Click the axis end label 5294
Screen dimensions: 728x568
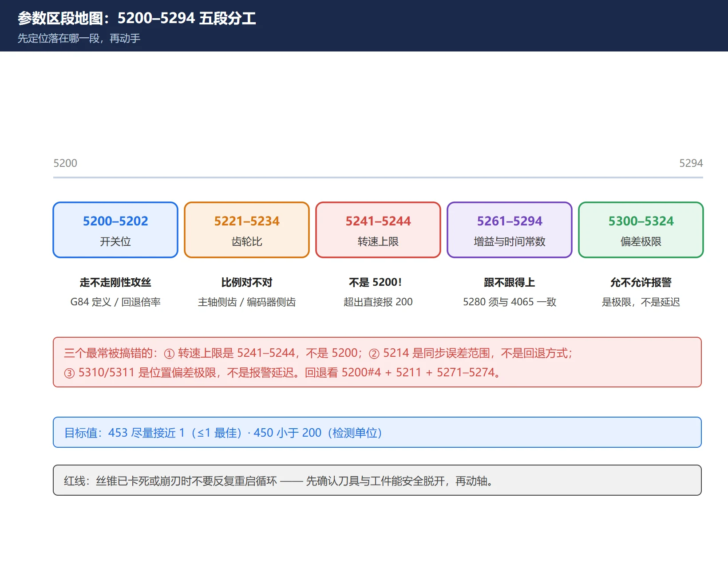pos(691,163)
